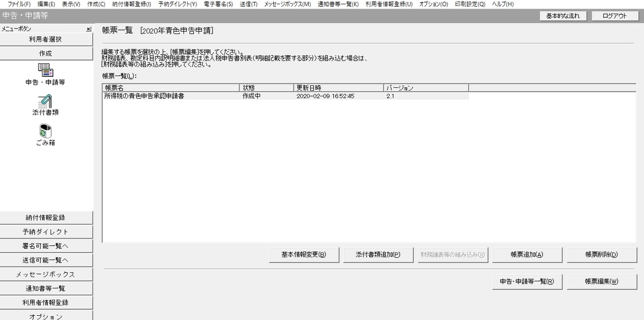Viewport: 644px width, 320px height.
Task: Open the 予納ダイレクト(Y) menu
Action: coord(178,4)
